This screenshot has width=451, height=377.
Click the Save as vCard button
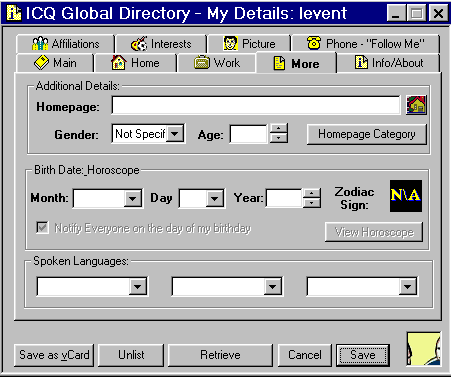click(x=54, y=355)
